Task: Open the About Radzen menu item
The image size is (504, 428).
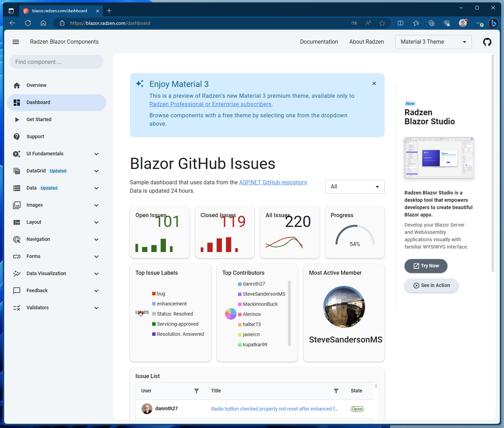Action: pyautogui.click(x=366, y=42)
